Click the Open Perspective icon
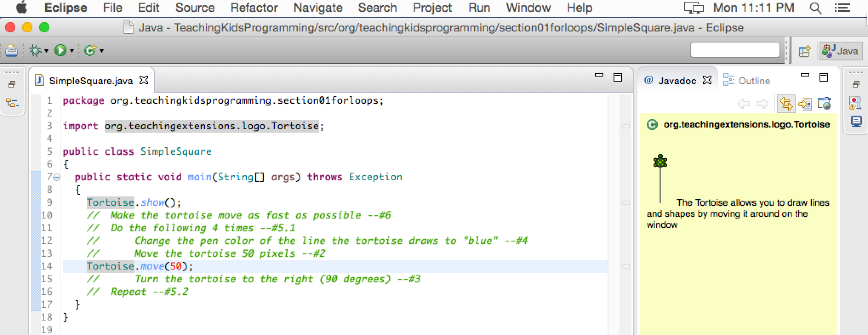 (804, 51)
